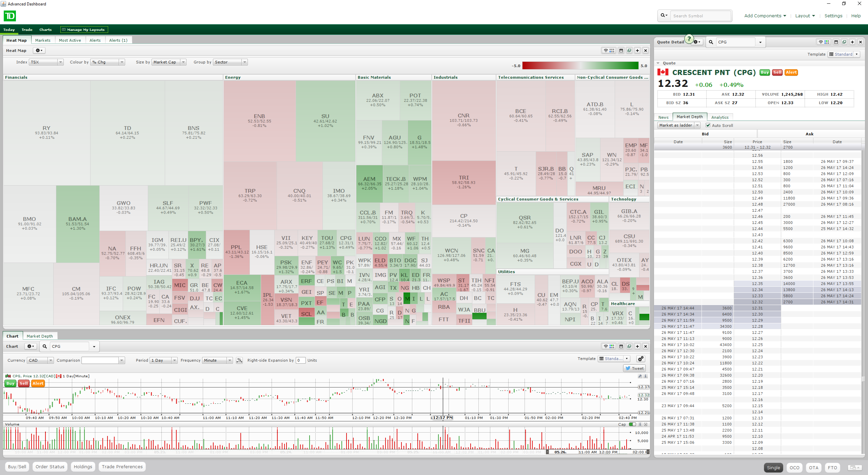The height and width of the screenshot is (475, 868).
Task: Pop out the Quote Detail panel window
Action: [x=844, y=42]
